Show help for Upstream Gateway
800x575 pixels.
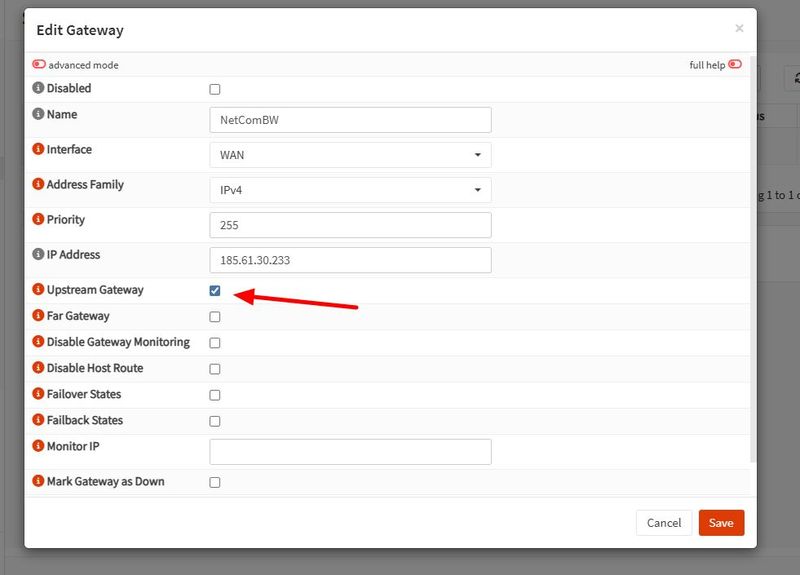point(38,289)
